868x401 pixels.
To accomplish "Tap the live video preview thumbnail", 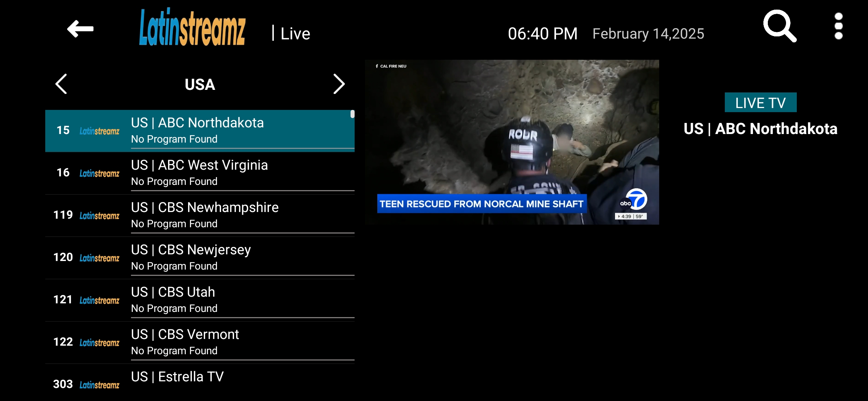I will 512,142.
